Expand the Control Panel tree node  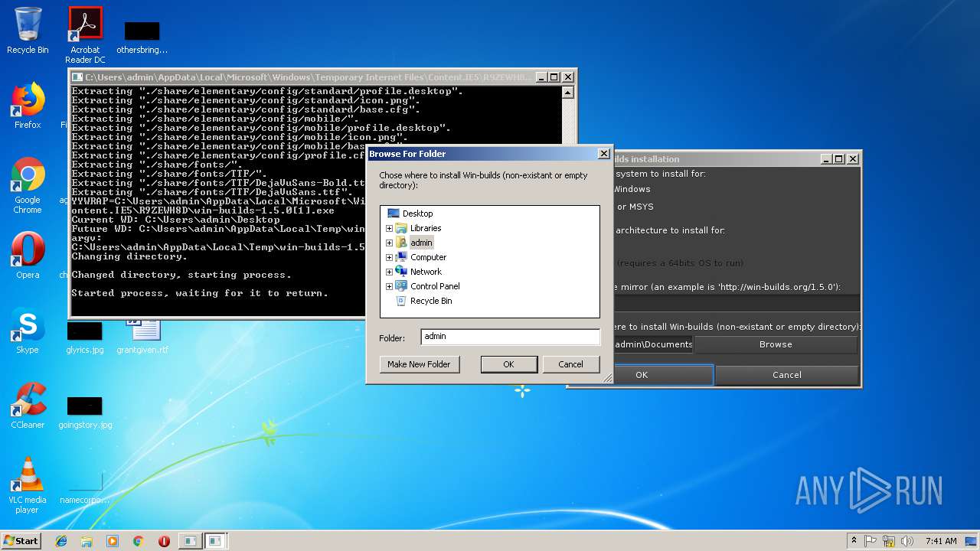(389, 286)
